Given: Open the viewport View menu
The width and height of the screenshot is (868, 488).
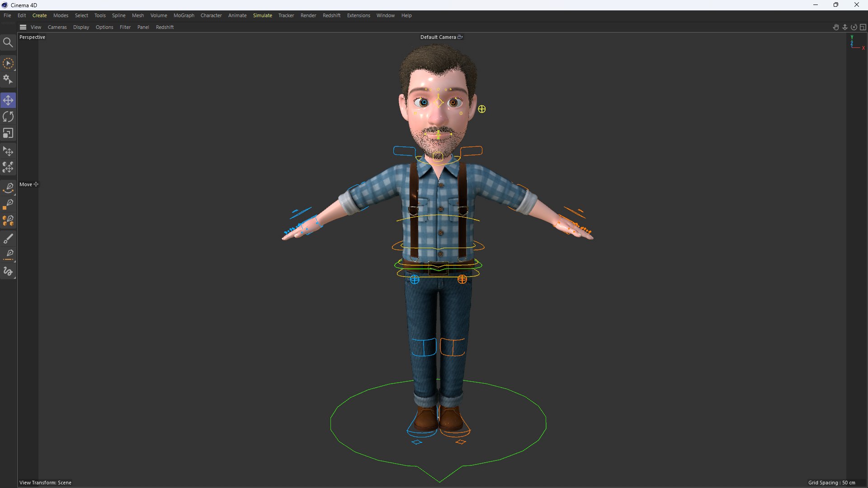Looking at the screenshot, I should pos(36,27).
